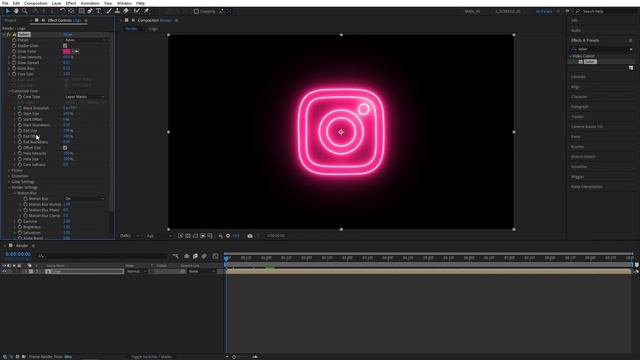Open the Effect menu
The height and width of the screenshot is (360, 640).
coord(71,3)
